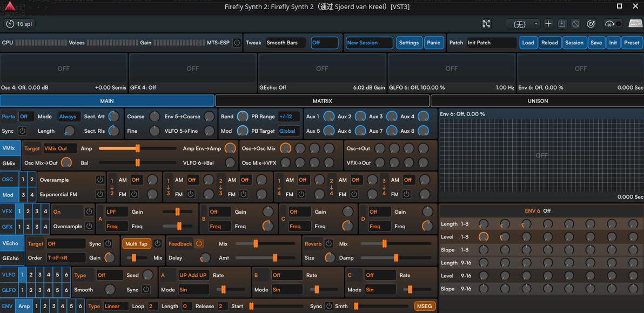Click the VMix Amp slider

pyautogui.click(x=138, y=148)
